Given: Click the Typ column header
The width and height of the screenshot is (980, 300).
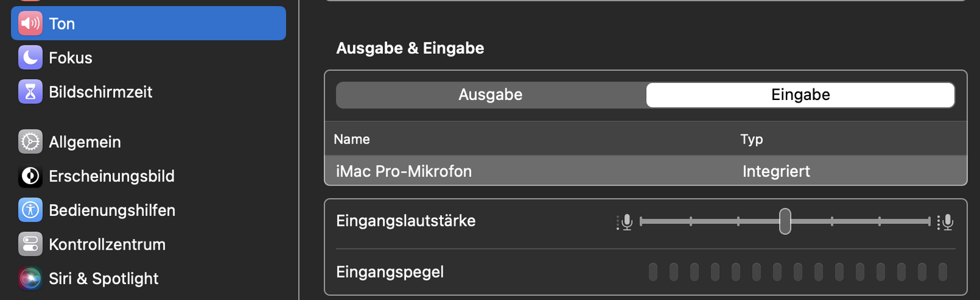Looking at the screenshot, I should [x=752, y=139].
